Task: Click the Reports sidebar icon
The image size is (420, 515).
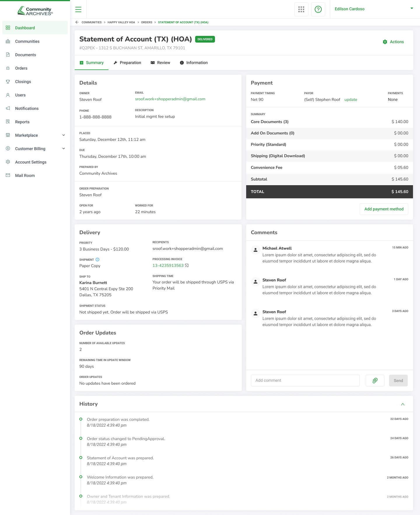Action: click(x=8, y=122)
